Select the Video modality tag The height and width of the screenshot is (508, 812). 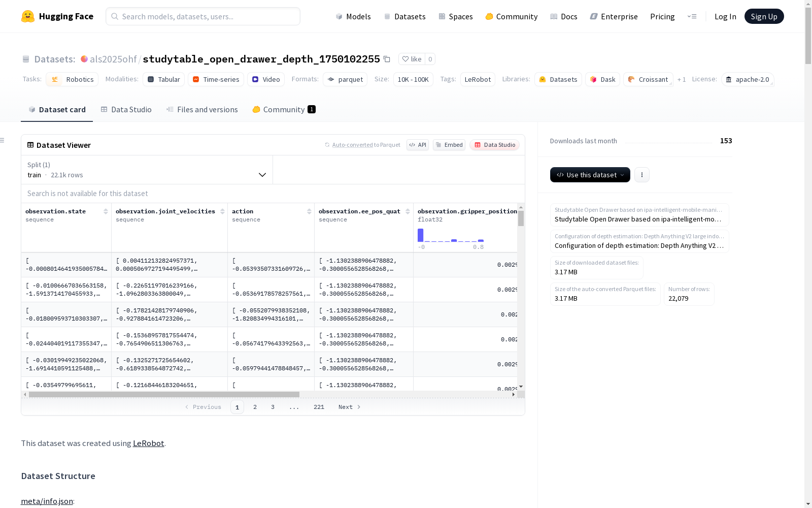(x=266, y=79)
